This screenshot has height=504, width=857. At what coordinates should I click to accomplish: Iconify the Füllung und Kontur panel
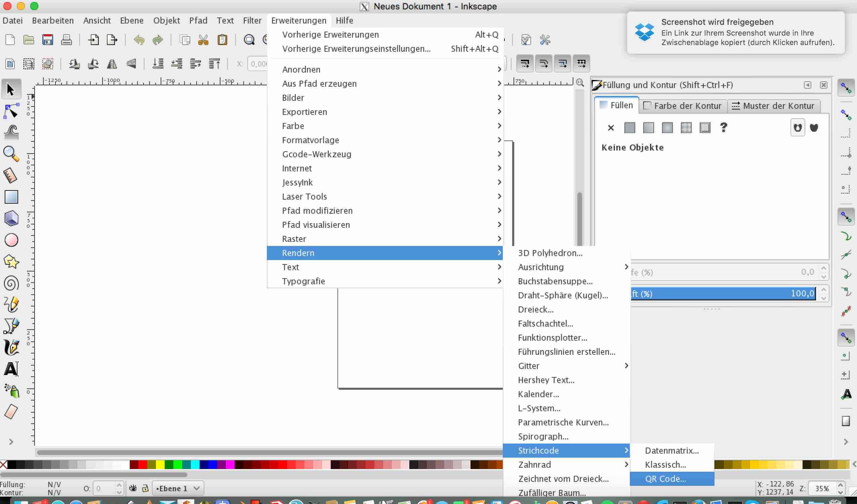[x=807, y=85]
